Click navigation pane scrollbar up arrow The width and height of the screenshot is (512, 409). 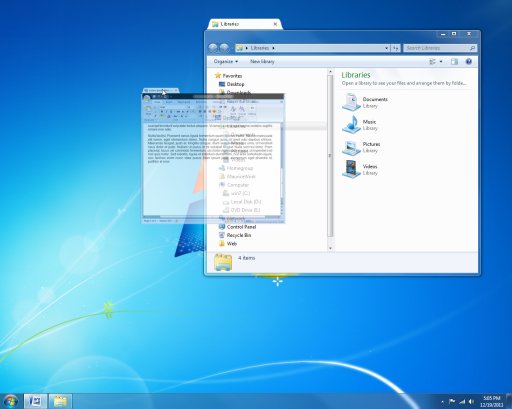(x=330, y=72)
